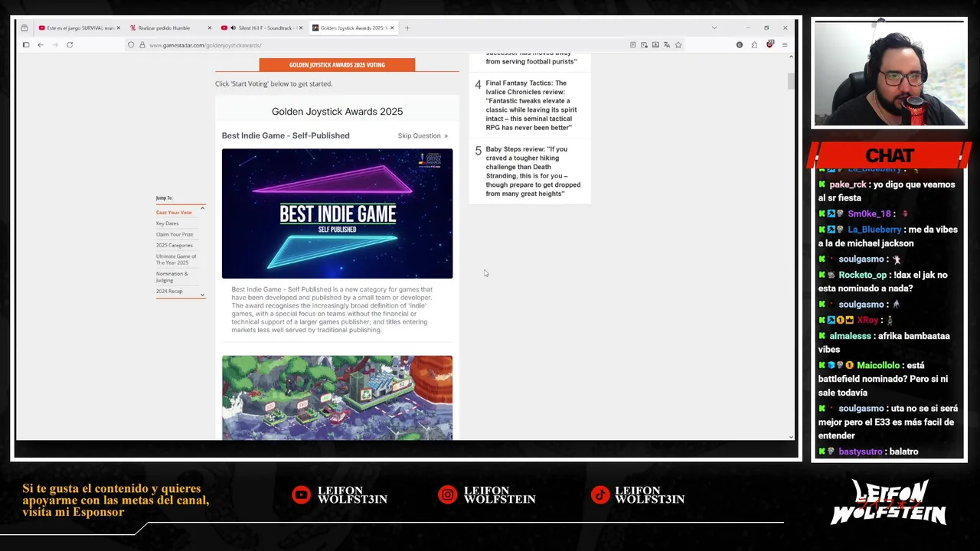Click the translate page icon
Image resolution: width=980 pixels, height=551 pixels.
click(667, 45)
